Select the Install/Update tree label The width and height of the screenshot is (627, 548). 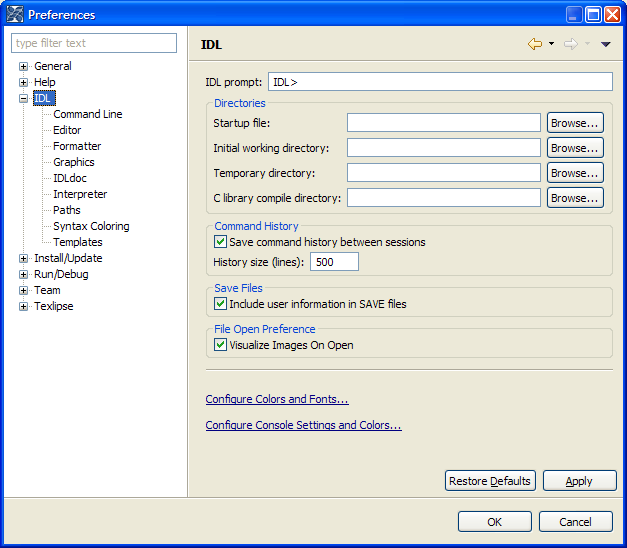click(68, 258)
